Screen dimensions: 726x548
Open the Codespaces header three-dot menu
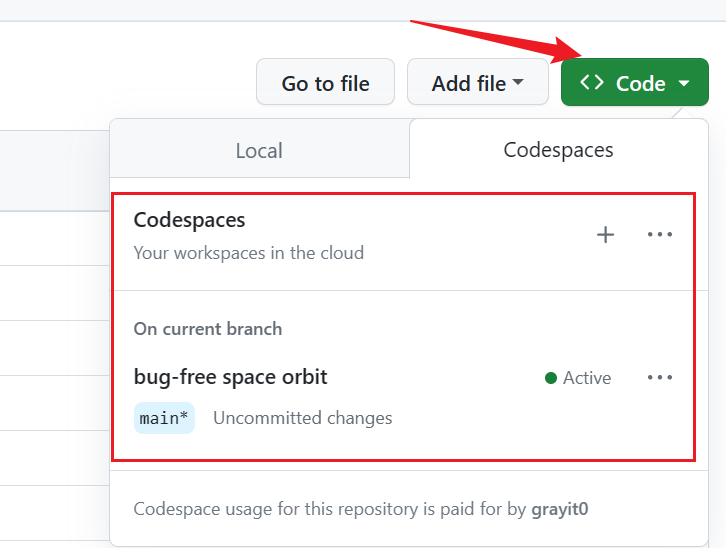pos(660,235)
